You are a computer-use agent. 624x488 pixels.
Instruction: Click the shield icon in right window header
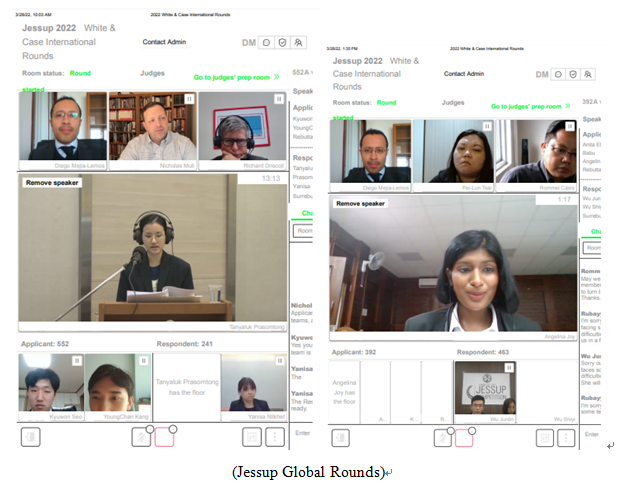(574, 74)
